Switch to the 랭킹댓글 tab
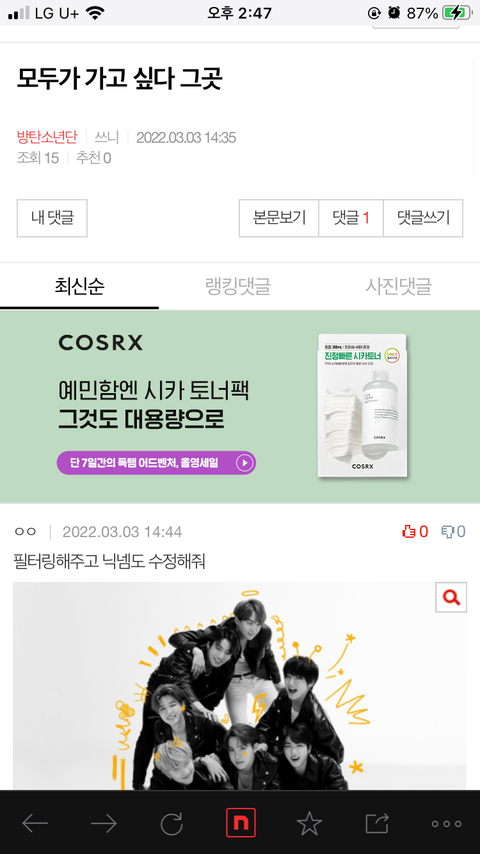The height and width of the screenshot is (854, 480). pos(238,286)
